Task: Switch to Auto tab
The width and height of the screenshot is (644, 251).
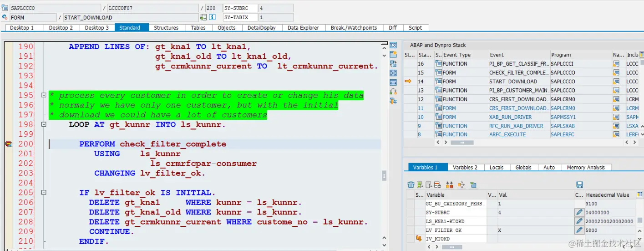Action: coord(549,167)
